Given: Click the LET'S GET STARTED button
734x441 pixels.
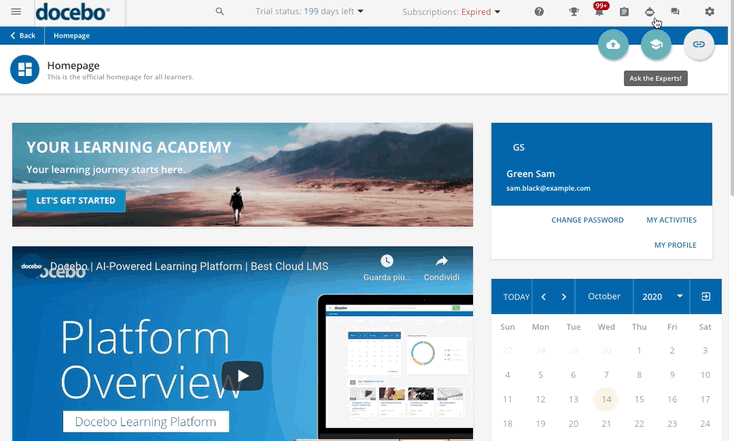Looking at the screenshot, I should (76, 200).
